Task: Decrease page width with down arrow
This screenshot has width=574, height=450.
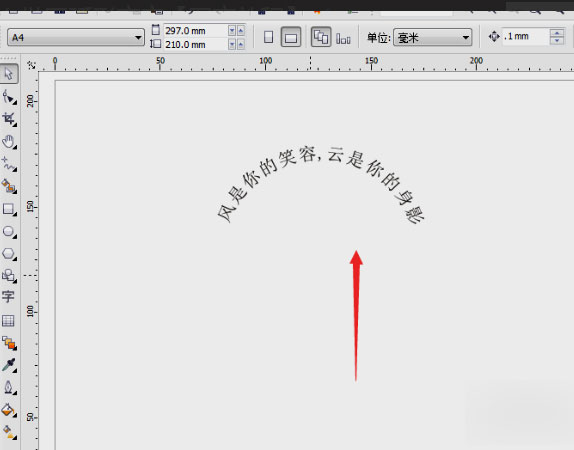Action: (x=232, y=31)
